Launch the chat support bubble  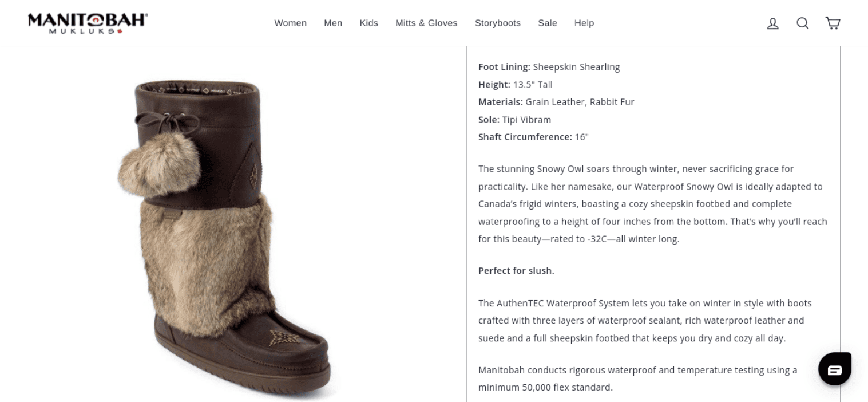(835, 368)
